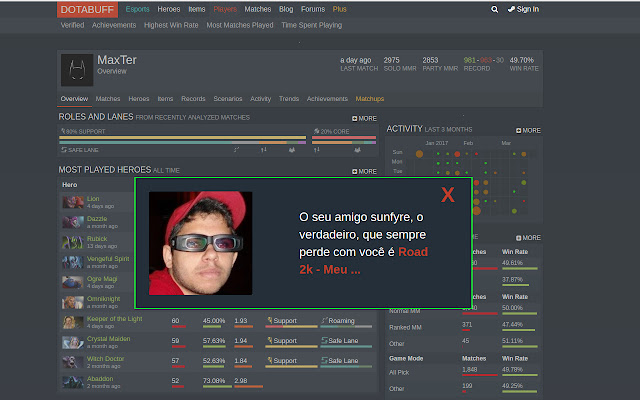
Task: Open the Heroes top navigation item
Action: 169,9
